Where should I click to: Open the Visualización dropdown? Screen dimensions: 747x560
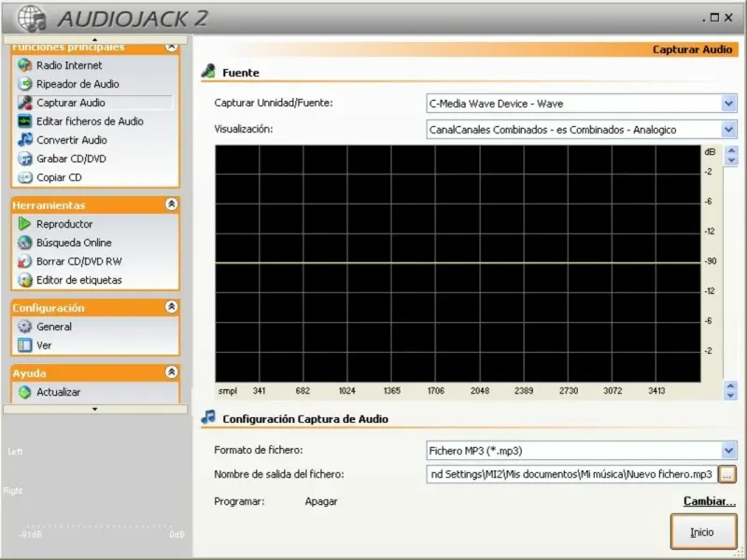coord(728,129)
